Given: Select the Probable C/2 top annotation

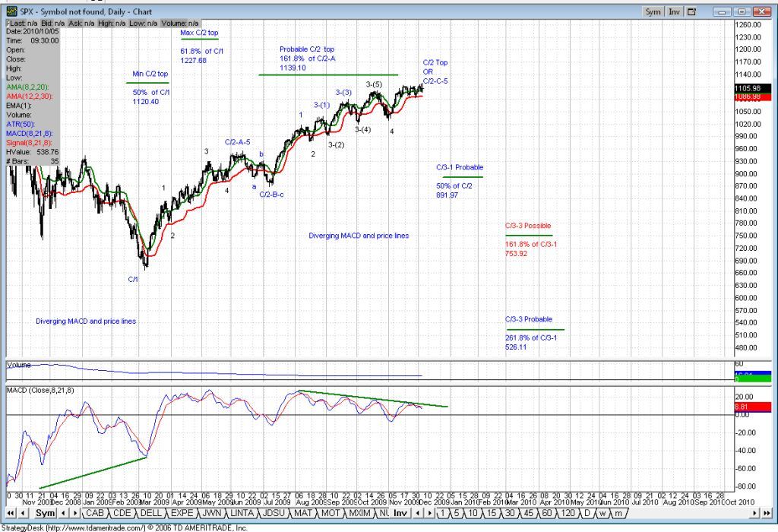Looking at the screenshot, I should [x=307, y=49].
